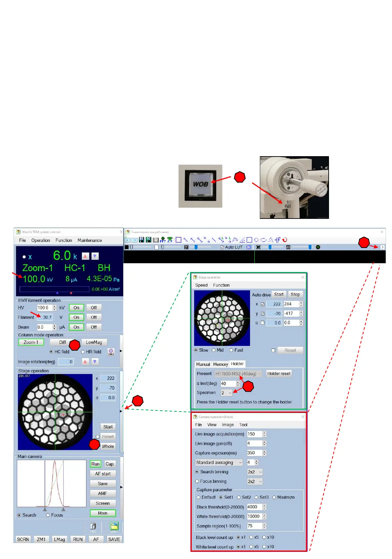This screenshot has height=559, width=392.
Task: Click the A/F autofocus toolbar icon
Action: point(170,240)
